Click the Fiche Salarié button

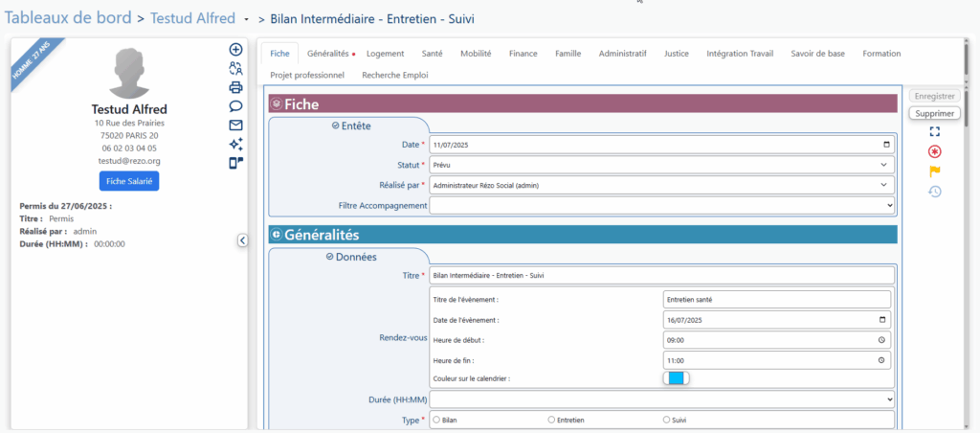[128, 181]
